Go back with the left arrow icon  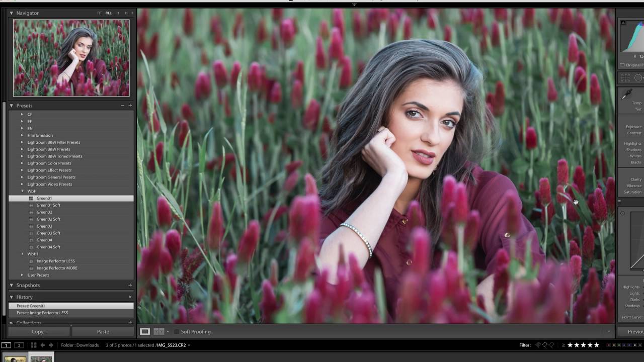(x=43, y=345)
